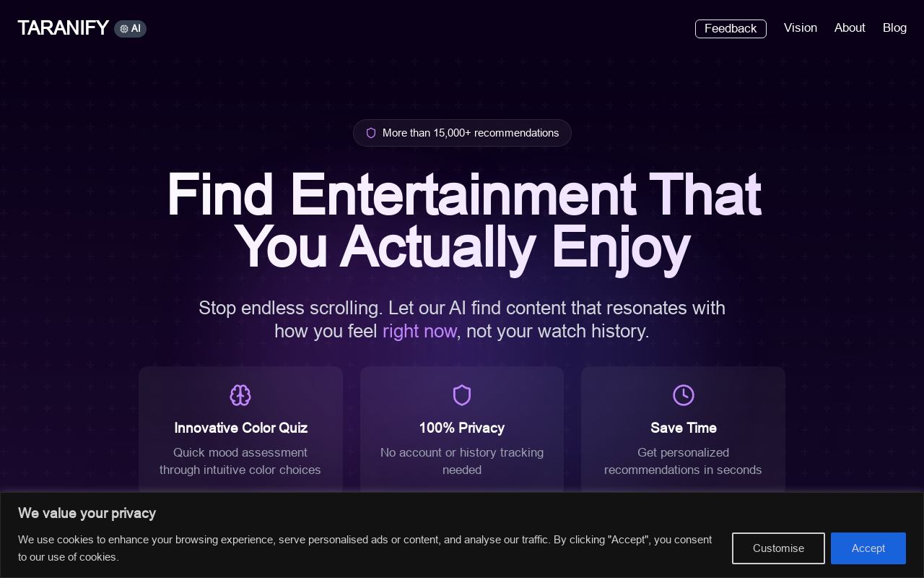Click the TARANIFY logo
924x578 pixels.
pyautogui.click(x=64, y=28)
